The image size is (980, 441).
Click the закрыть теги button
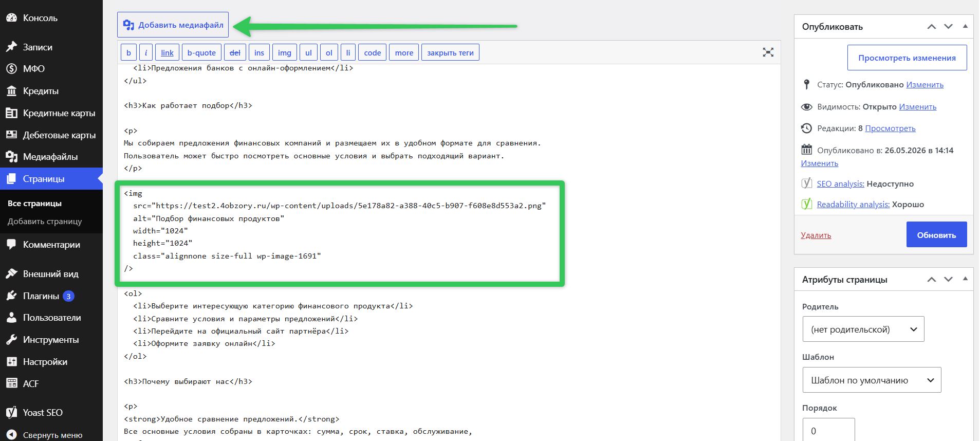click(450, 52)
